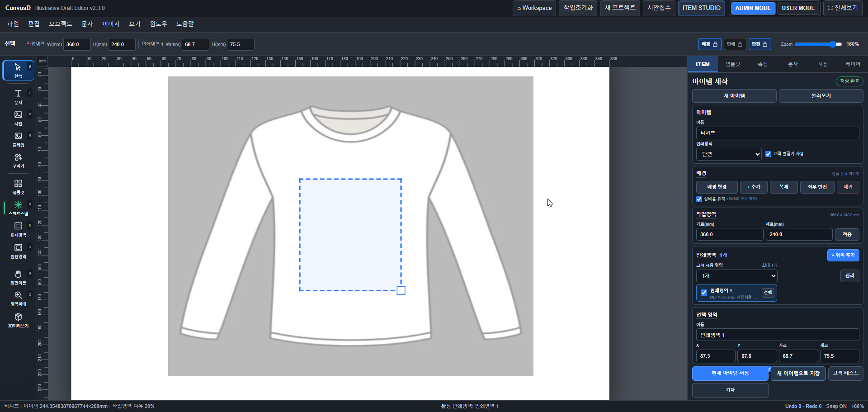
Task: Uncheck the 인쇄영역 1 list checkbox
Action: pyautogui.click(x=703, y=293)
